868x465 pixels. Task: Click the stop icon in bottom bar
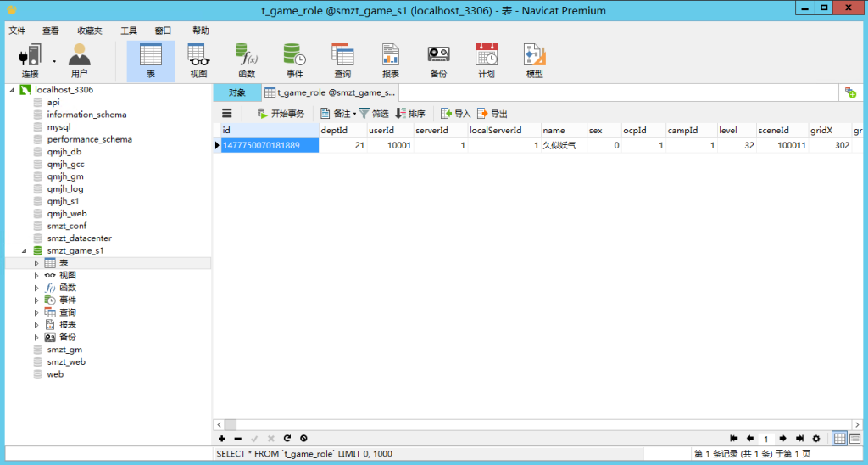(303, 439)
